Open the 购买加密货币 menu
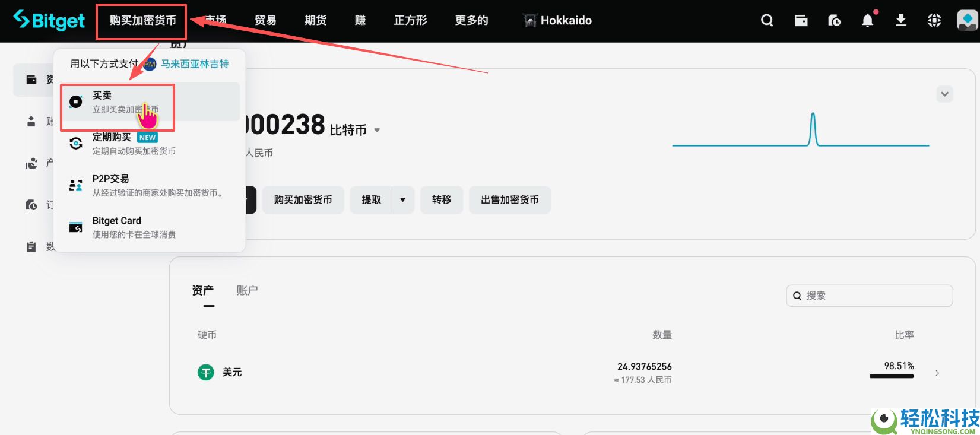980x435 pixels. click(x=142, y=20)
